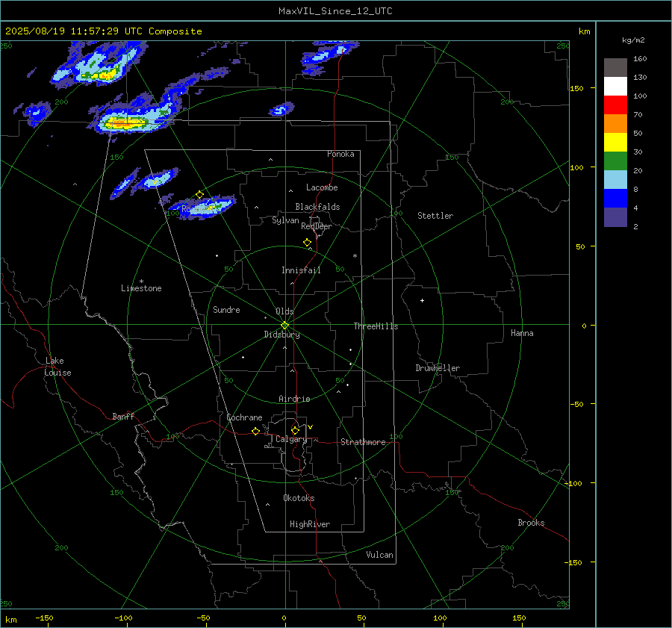Click the red 70-100 legend swatch

click(x=615, y=105)
